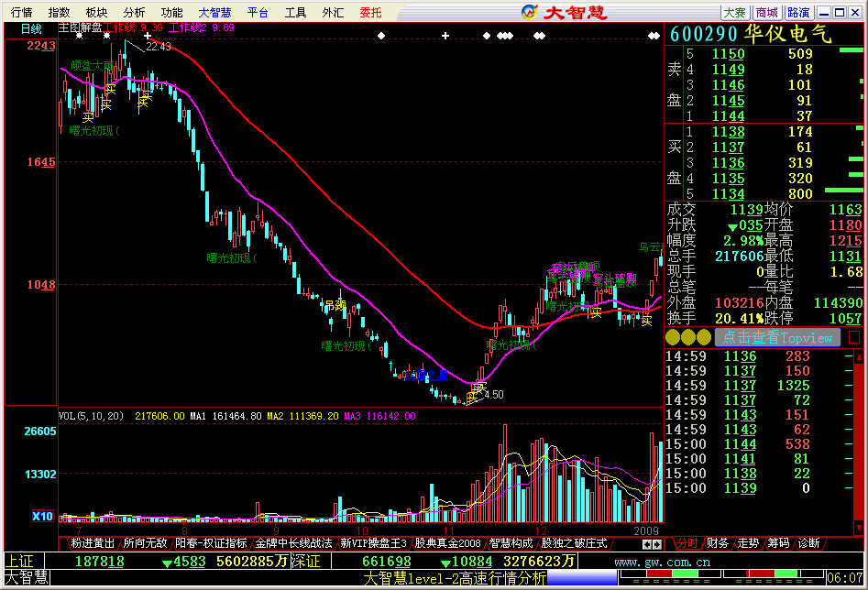The image size is (868, 590).
Task: Open the 指数 menu
Action: pos(60,12)
